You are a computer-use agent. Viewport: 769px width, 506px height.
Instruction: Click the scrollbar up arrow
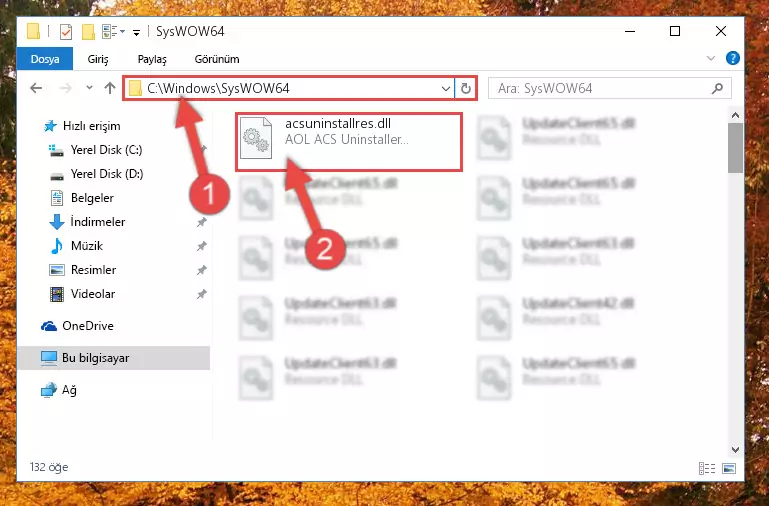(735, 115)
